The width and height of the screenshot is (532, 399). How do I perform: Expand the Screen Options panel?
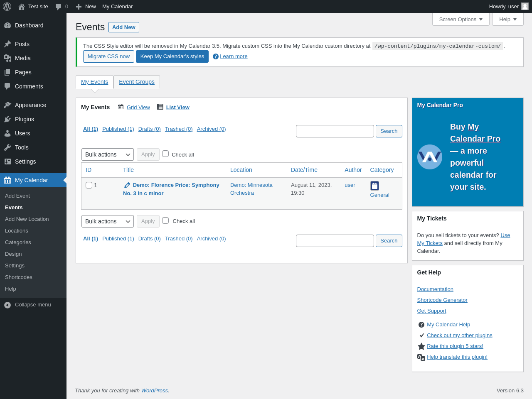point(461,20)
